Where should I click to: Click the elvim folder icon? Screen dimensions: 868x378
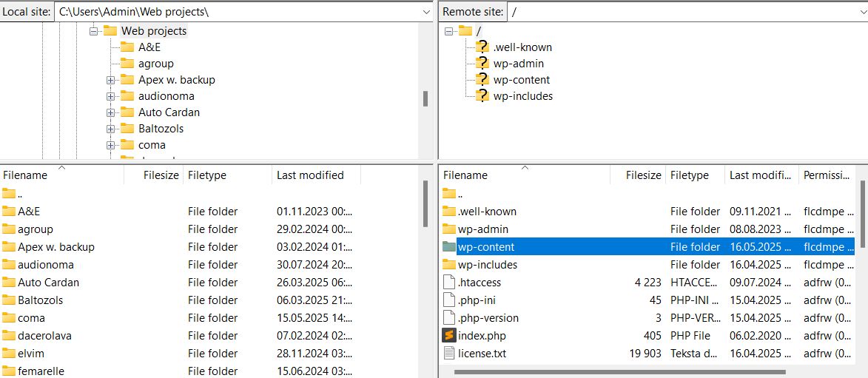pos(8,353)
